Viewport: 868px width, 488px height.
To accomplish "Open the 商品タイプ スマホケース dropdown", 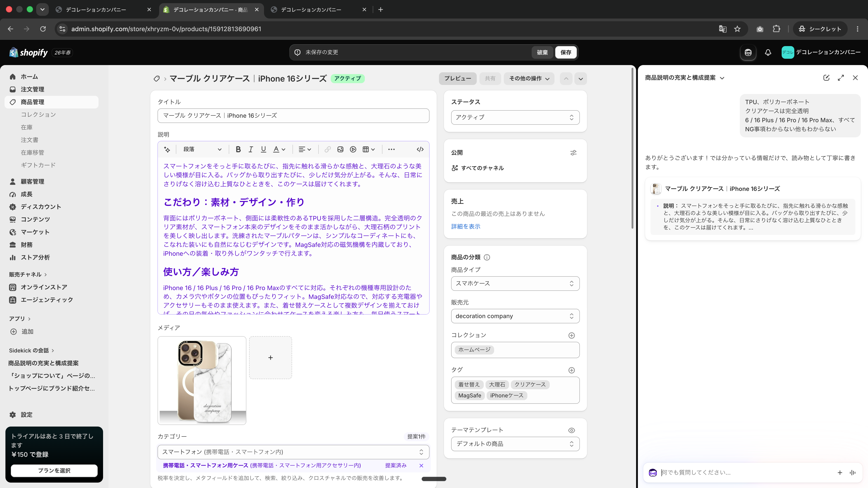I will tap(515, 283).
